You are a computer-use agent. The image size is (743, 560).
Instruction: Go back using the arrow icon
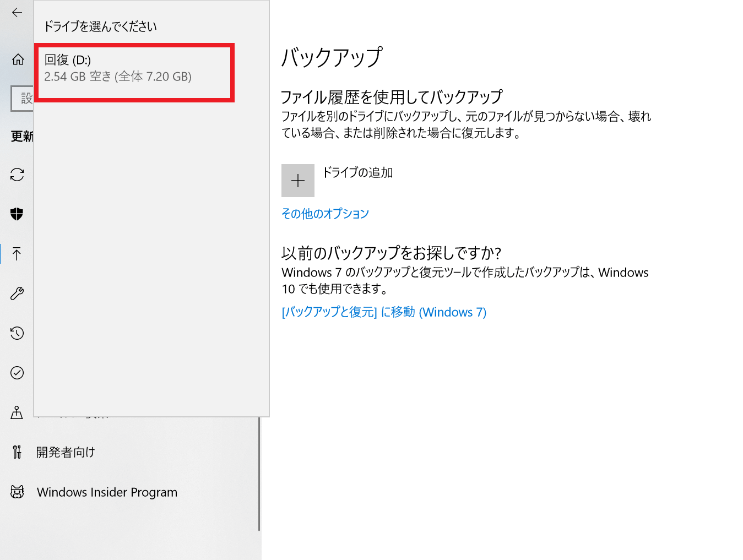coord(17,12)
